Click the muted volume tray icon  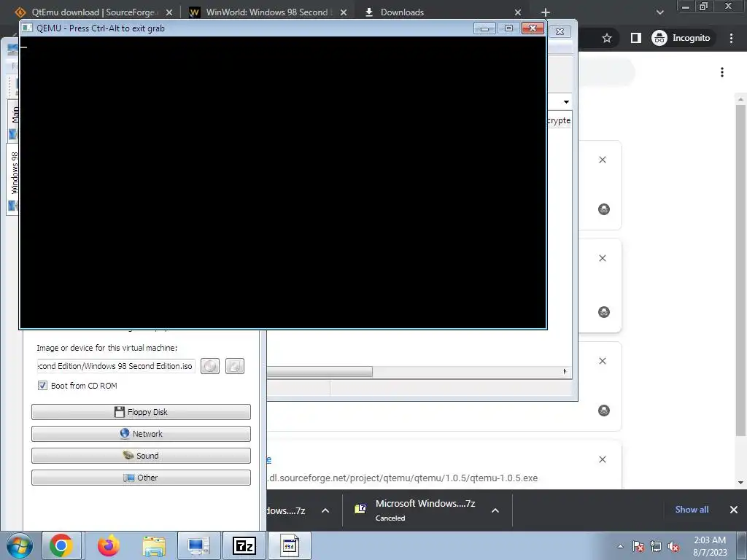click(x=673, y=546)
